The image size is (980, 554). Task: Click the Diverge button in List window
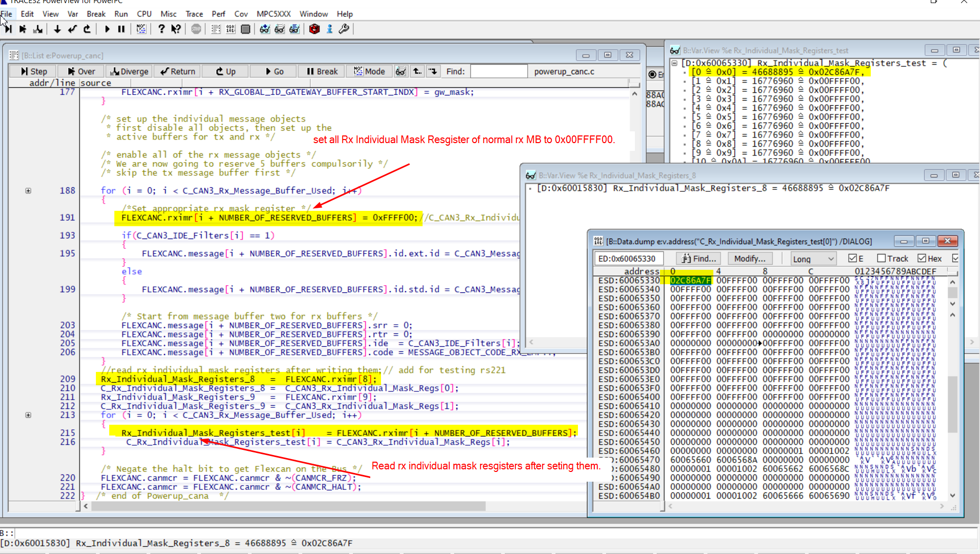129,71
